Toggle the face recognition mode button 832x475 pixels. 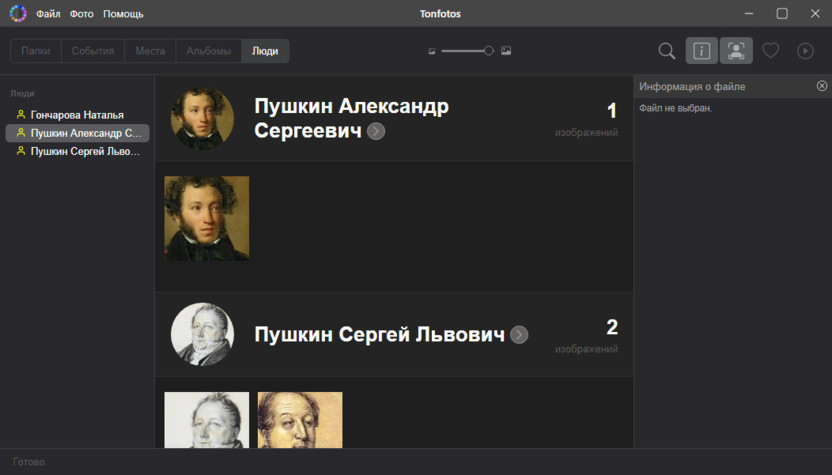736,50
